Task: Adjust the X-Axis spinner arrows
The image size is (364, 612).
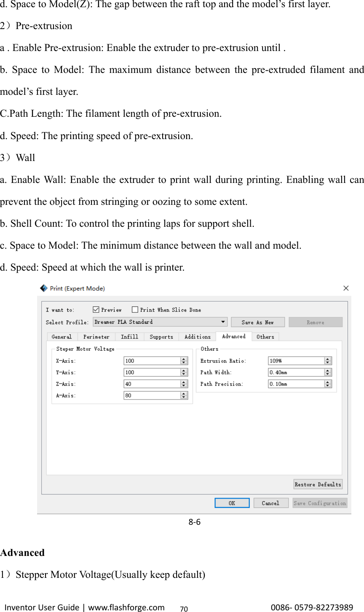Action: coord(184,361)
